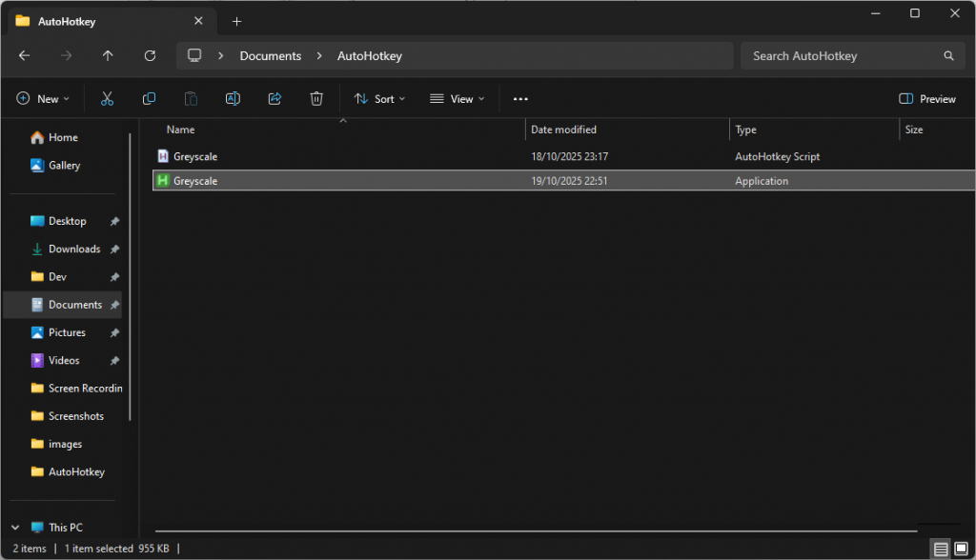The height and width of the screenshot is (560, 976).
Task: Go up to the Documents folder
Action: 108,55
